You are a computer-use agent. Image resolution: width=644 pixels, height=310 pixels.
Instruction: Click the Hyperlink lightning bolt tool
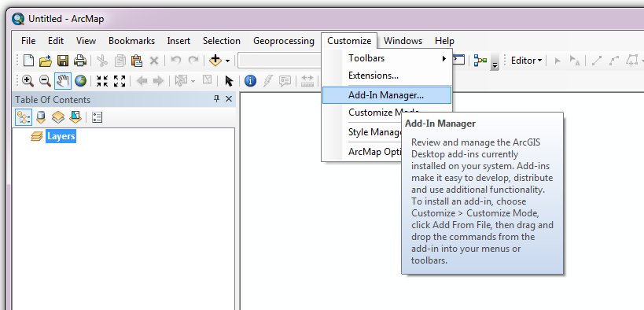pyautogui.click(x=267, y=80)
